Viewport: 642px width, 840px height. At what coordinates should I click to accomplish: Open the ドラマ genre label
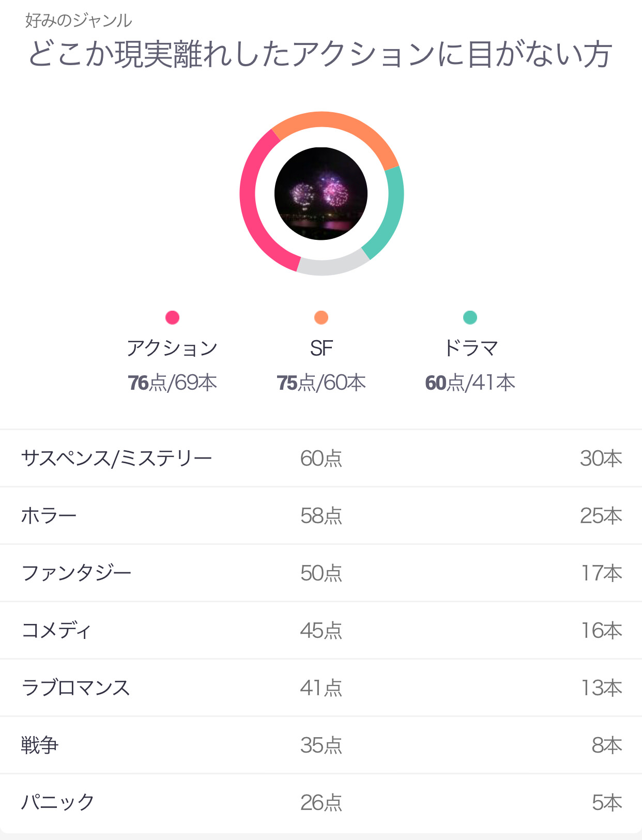pos(470,348)
